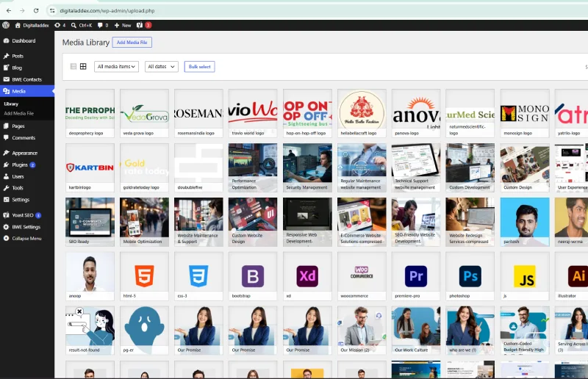Open the Library submenu item
This screenshot has width=588, height=379.
pos(11,104)
